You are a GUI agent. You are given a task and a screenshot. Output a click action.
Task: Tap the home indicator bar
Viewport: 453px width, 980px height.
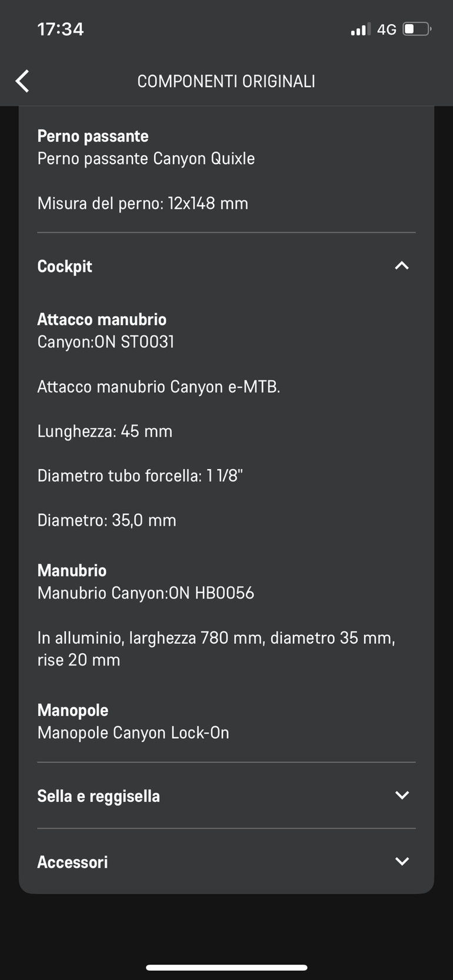(226, 967)
